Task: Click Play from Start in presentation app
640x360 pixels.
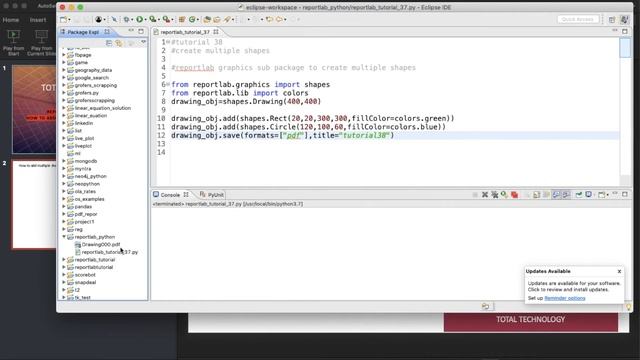Action: (x=13, y=42)
